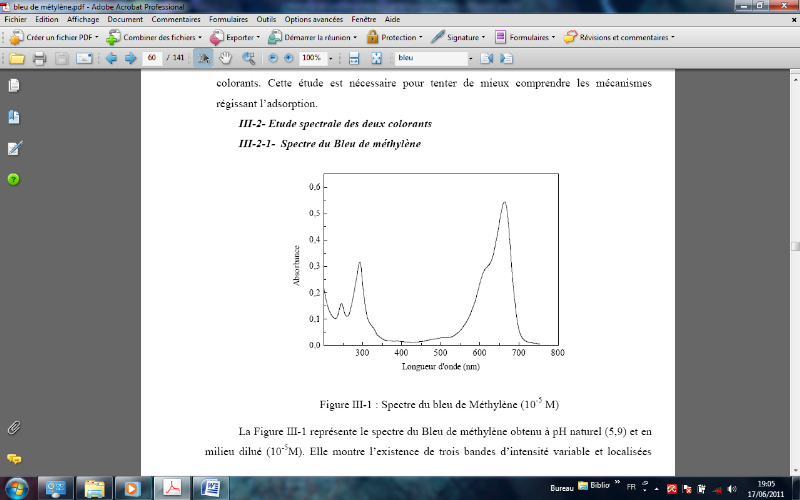Open the Fichier menu

pos(15,19)
